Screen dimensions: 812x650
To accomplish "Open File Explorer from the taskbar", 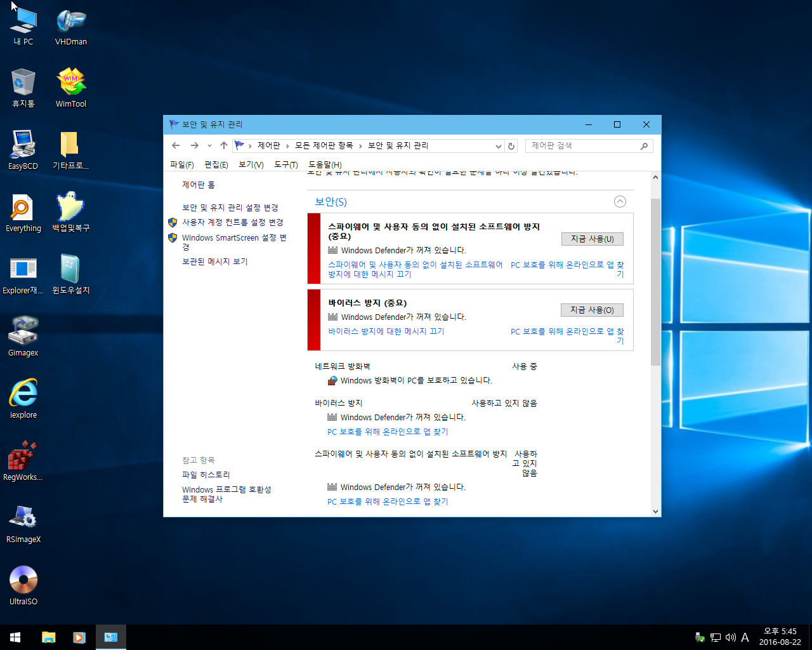I will [x=49, y=637].
